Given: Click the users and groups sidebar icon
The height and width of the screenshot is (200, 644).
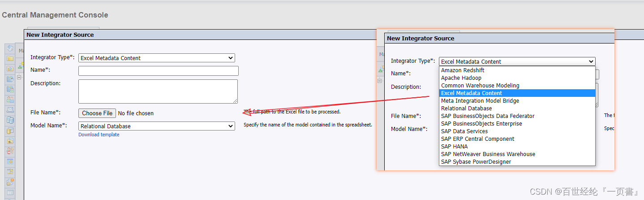Looking at the screenshot, I should 10,100.
